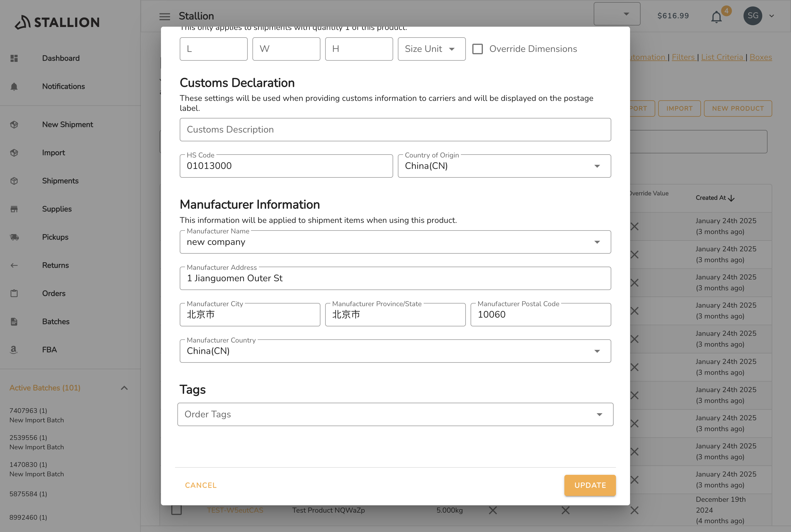Open the top bar empty dropdown
791x532 pixels.
[617, 14]
